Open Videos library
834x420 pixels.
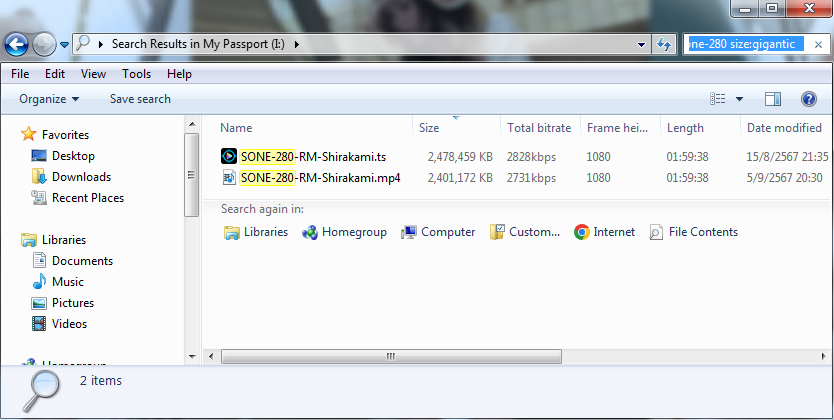tap(69, 324)
